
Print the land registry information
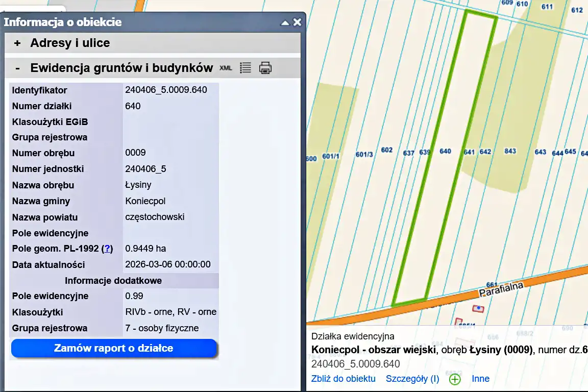click(x=265, y=68)
